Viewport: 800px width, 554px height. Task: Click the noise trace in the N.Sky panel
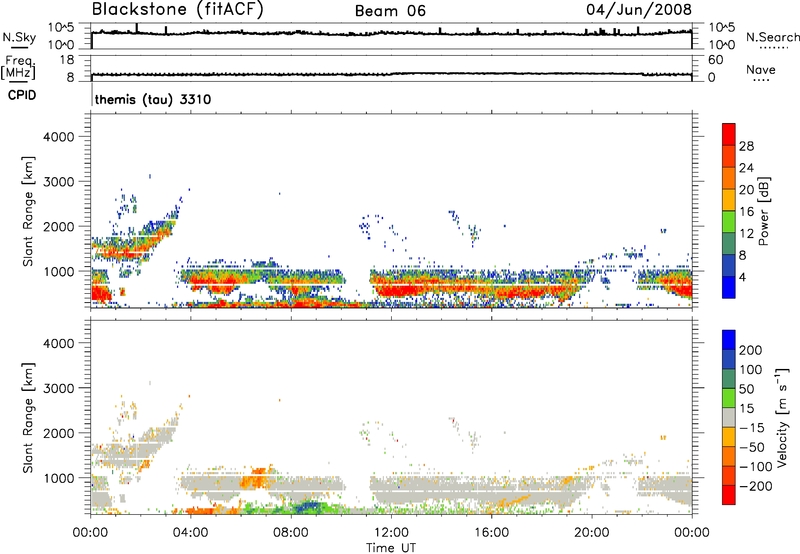tap(391, 33)
